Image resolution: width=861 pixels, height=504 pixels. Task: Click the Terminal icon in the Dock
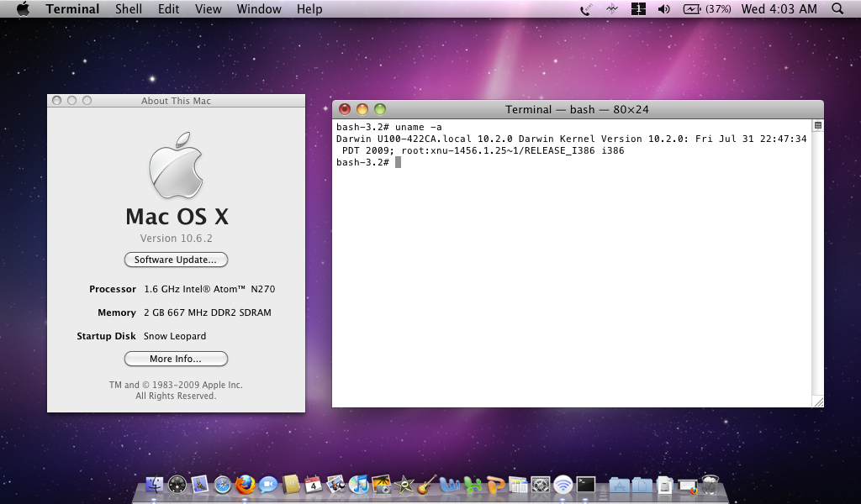(x=586, y=484)
